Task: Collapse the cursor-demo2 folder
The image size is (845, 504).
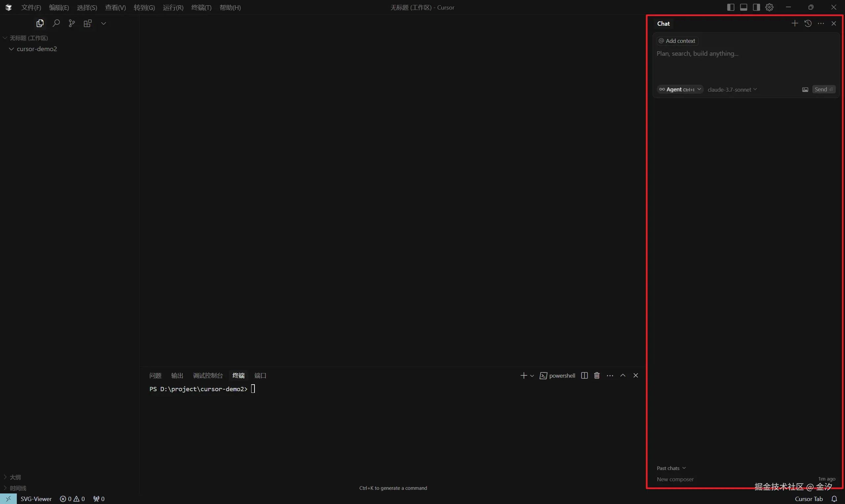Action: tap(12, 49)
